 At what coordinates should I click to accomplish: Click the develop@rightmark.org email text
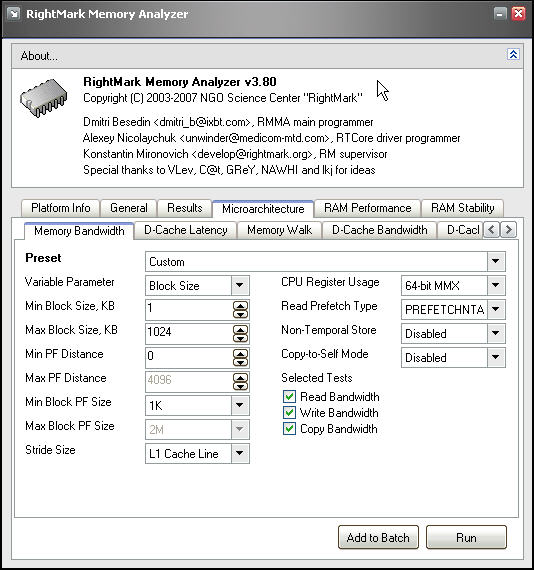coord(252,154)
